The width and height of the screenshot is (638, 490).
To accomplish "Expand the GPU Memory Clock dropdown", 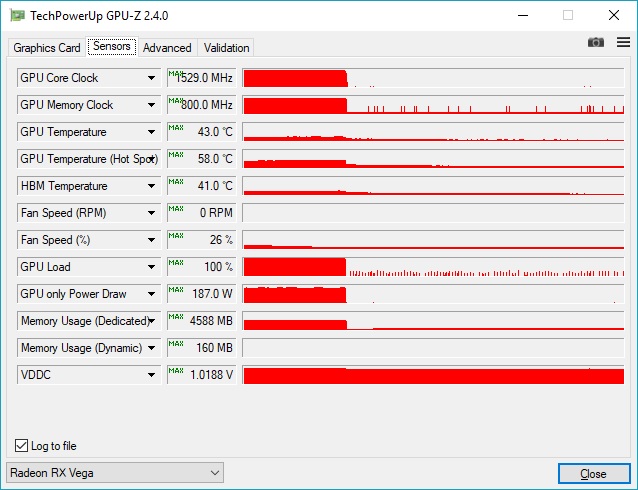I will pyautogui.click(x=151, y=105).
